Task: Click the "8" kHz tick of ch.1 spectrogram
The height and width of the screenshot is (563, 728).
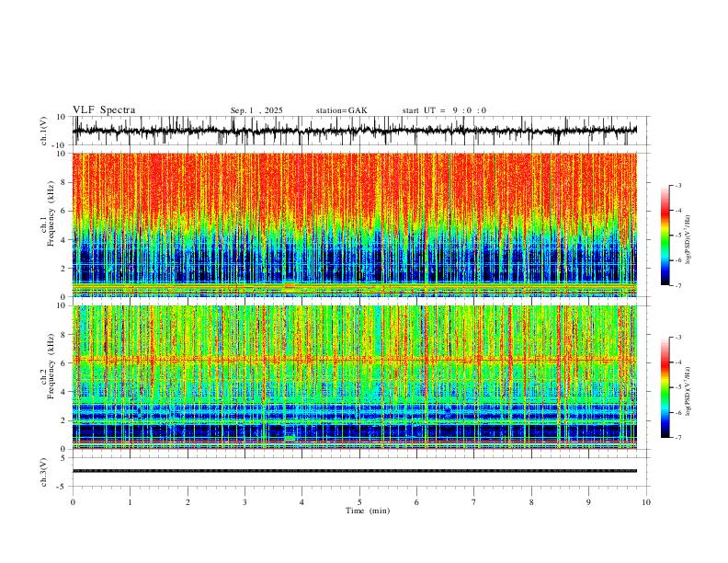Action: (63, 182)
